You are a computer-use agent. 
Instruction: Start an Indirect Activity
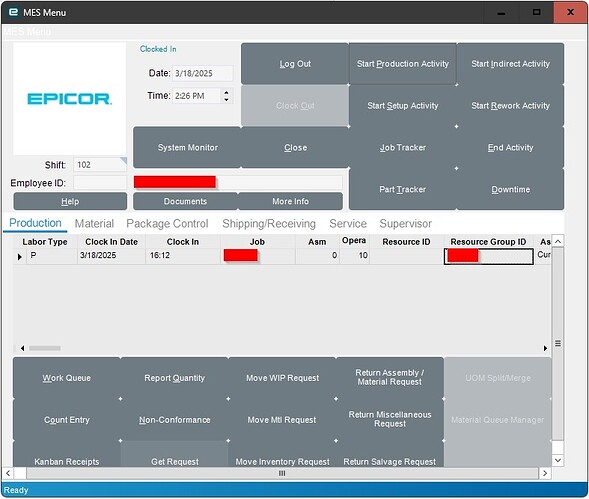pos(510,64)
